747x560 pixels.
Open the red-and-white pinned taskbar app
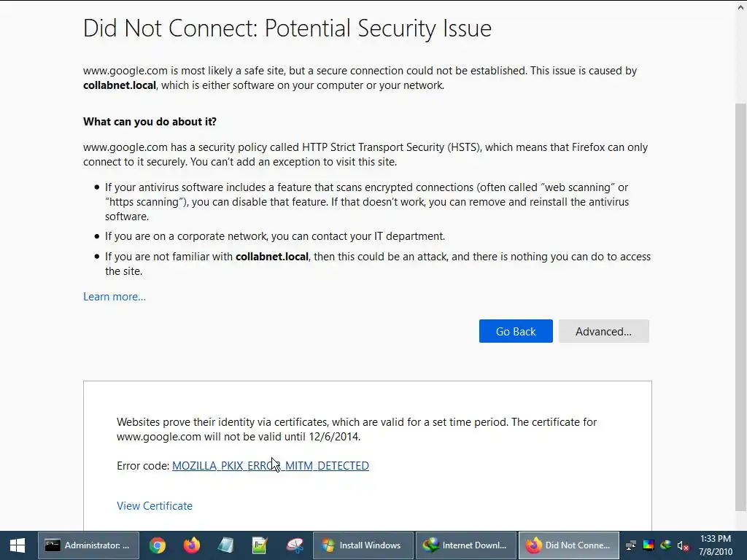point(295,545)
